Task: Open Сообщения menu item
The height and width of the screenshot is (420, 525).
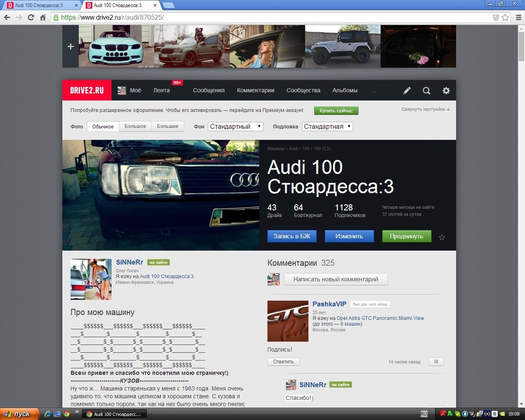Action: tap(208, 90)
